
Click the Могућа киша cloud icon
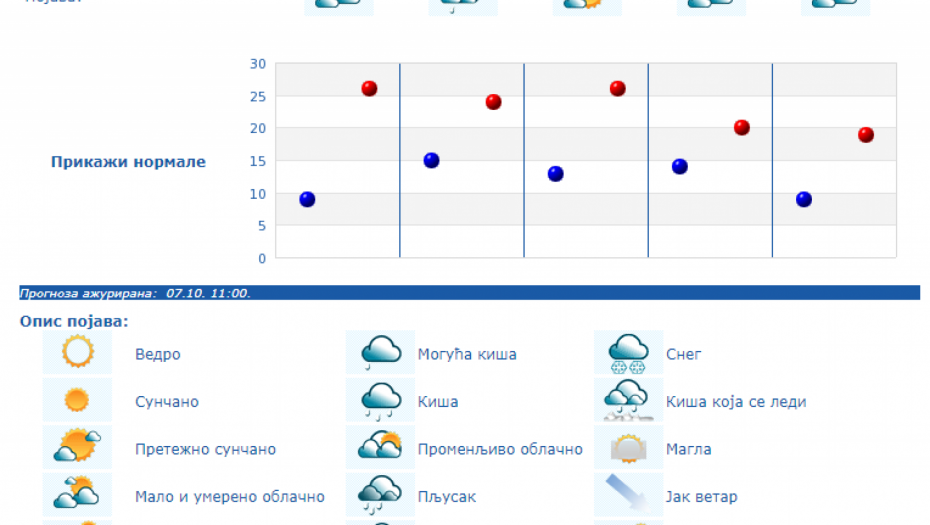tap(380, 352)
